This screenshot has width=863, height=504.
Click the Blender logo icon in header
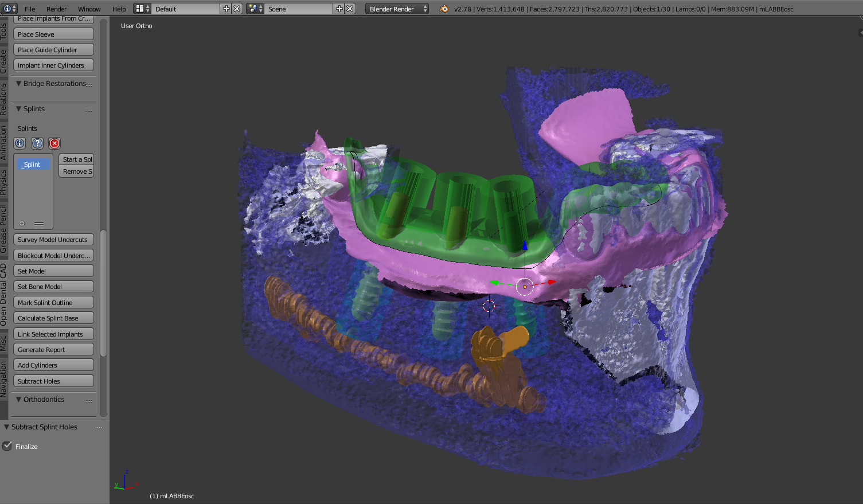pos(444,9)
